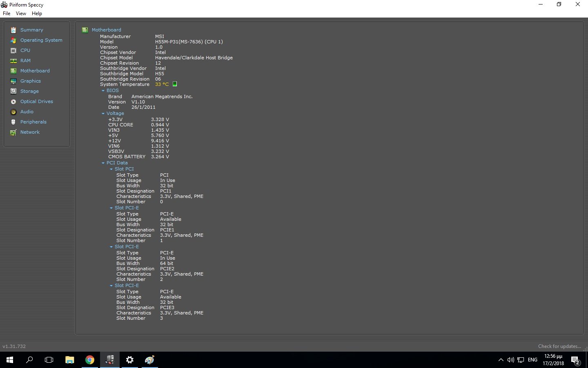Click American Megatrends Inc. BIOS brand
This screenshot has height=368, width=588.
(162, 96)
